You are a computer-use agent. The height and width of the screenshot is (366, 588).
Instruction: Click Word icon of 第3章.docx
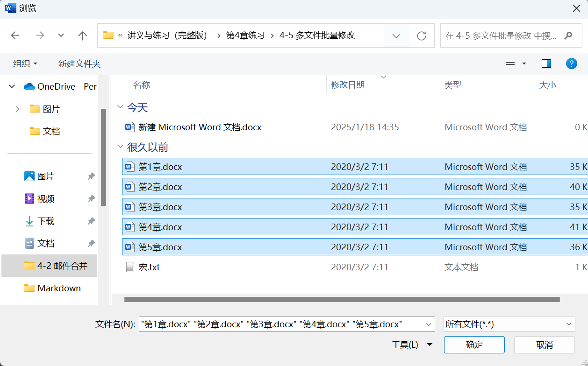(130, 207)
